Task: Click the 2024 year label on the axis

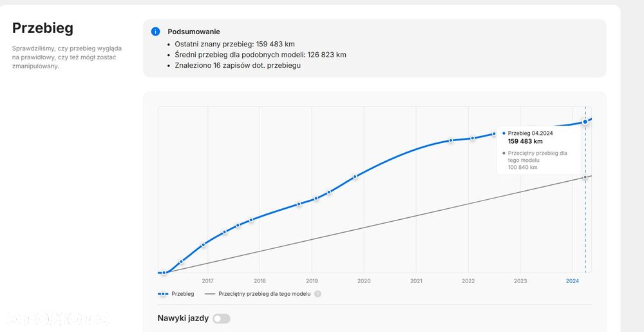Action: tap(573, 281)
